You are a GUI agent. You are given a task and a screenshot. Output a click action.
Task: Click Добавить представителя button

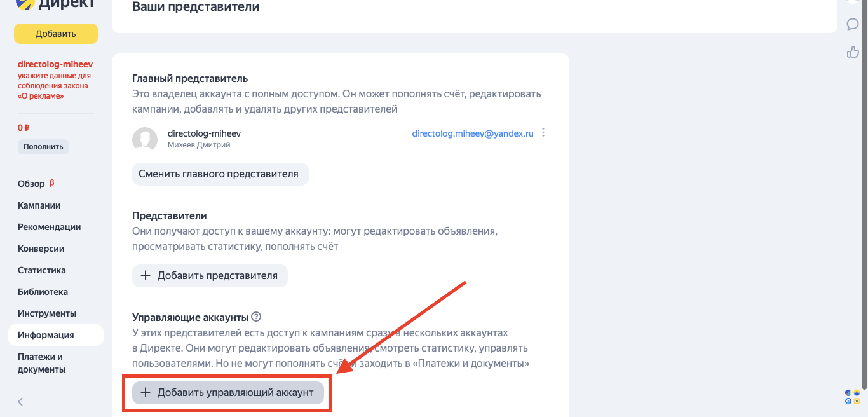click(210, 276)
